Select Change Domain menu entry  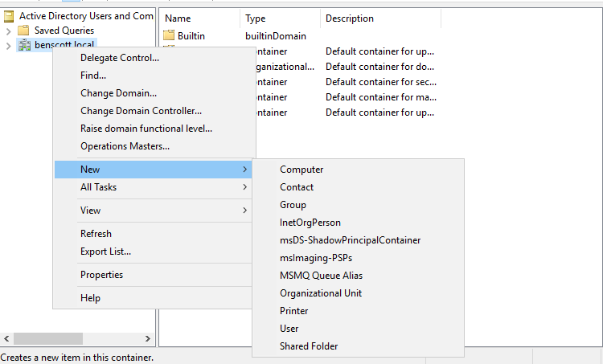click(153, 93)
